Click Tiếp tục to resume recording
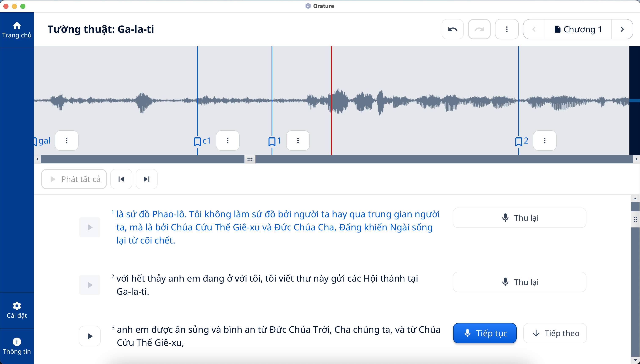The height and width of the screenshot is (364, 640). tap(485, 333)
